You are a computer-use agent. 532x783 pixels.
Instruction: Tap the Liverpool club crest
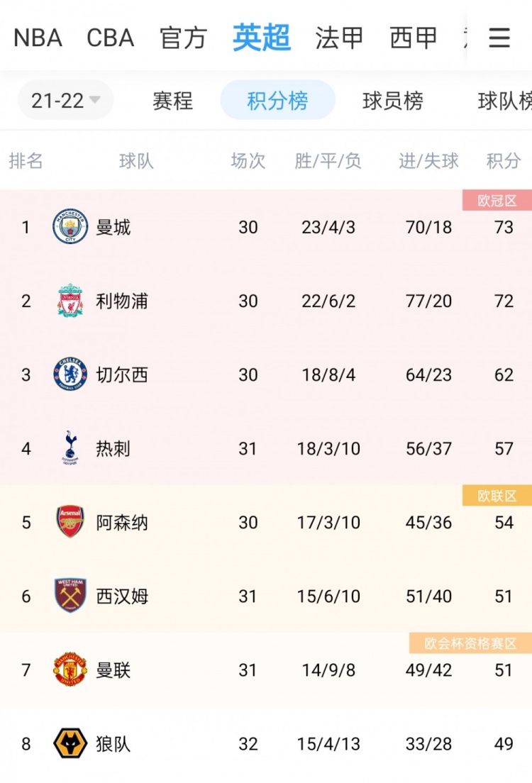70,301
